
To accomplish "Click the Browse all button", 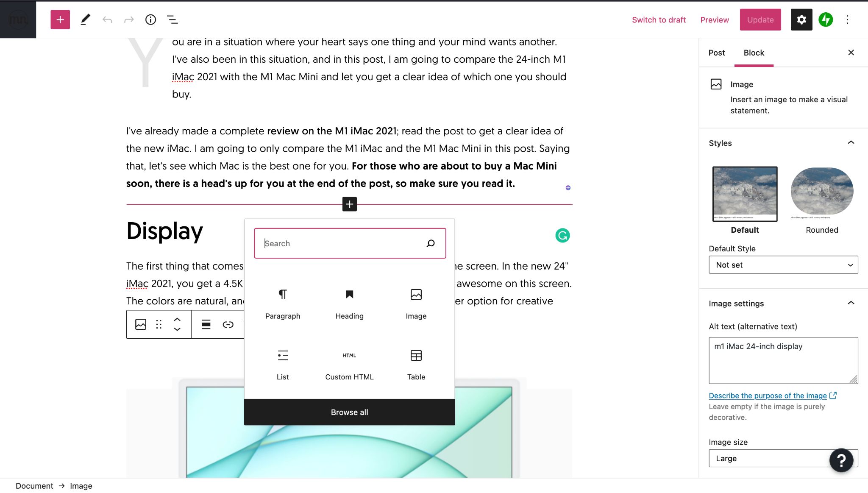I will [349, 412].
